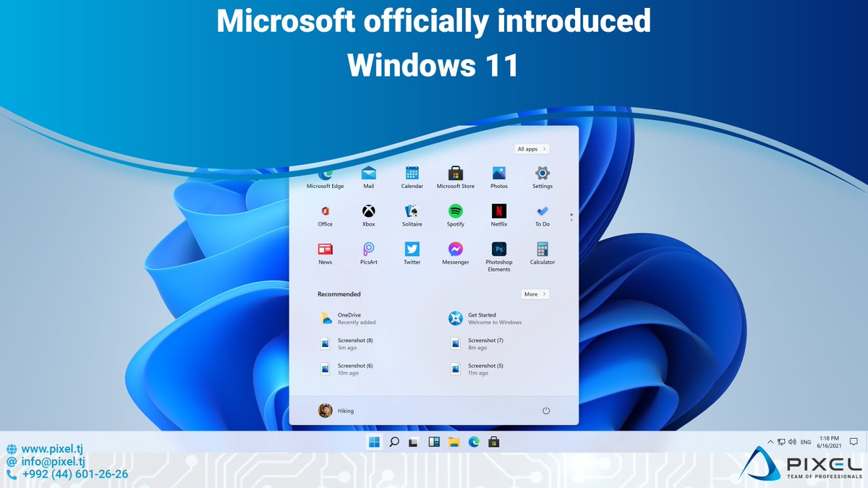
Task: Open Messenger
Action: tap(456, 254)
